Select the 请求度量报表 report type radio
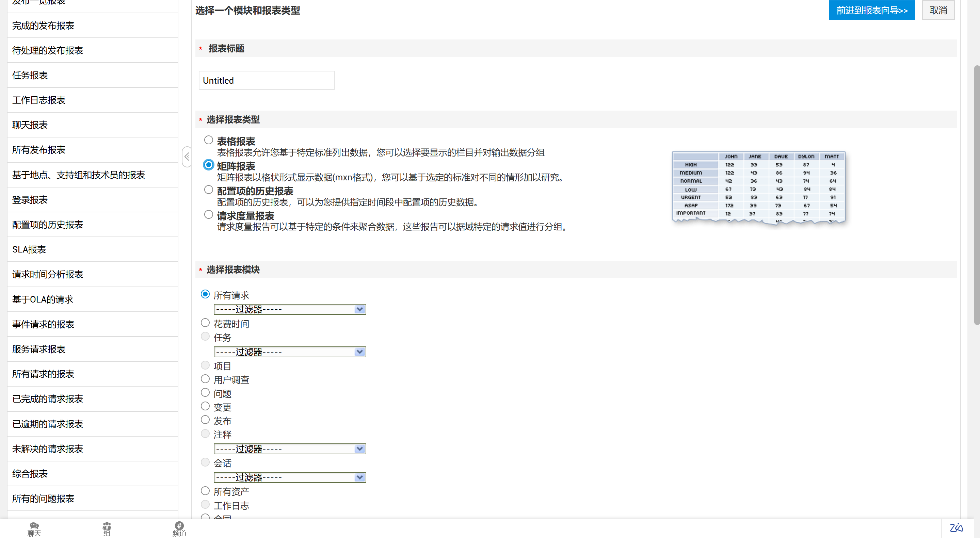Image resolution: width=980 pixels, height=538 pixels. [x=208, y=214]
